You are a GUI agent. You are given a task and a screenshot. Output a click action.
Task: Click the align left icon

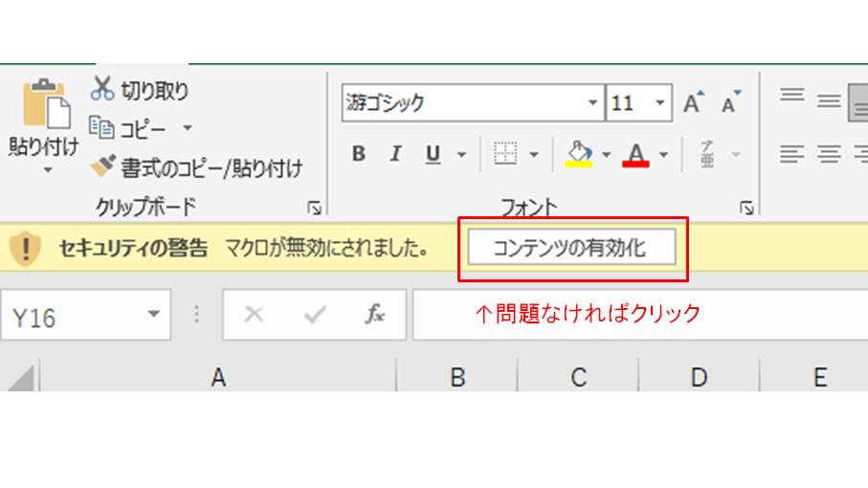792,154
